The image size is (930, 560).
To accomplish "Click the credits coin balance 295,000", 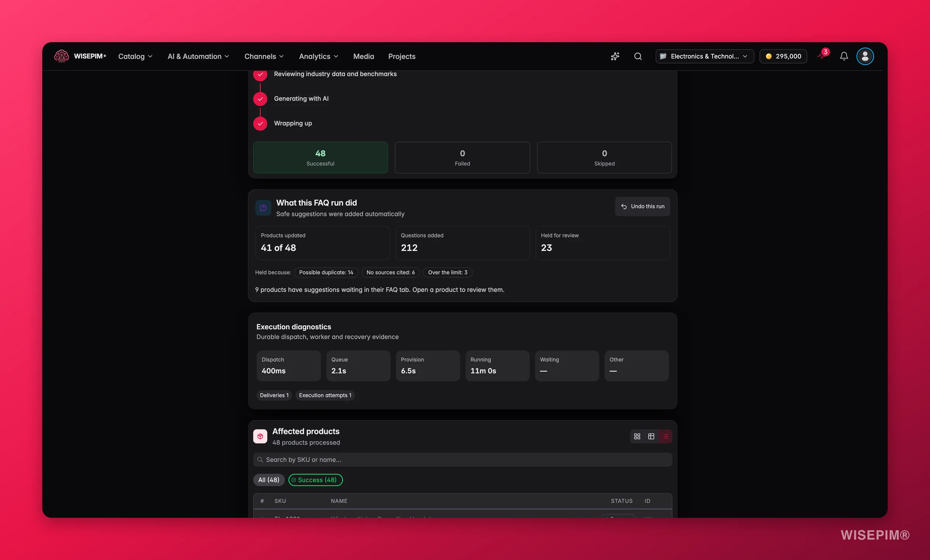I will click(783, 57).
